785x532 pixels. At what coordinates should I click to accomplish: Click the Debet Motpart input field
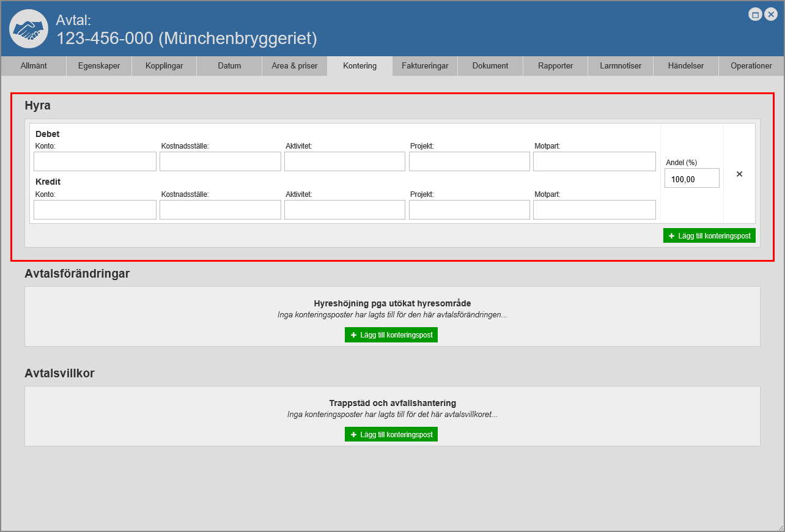(594, 161)
